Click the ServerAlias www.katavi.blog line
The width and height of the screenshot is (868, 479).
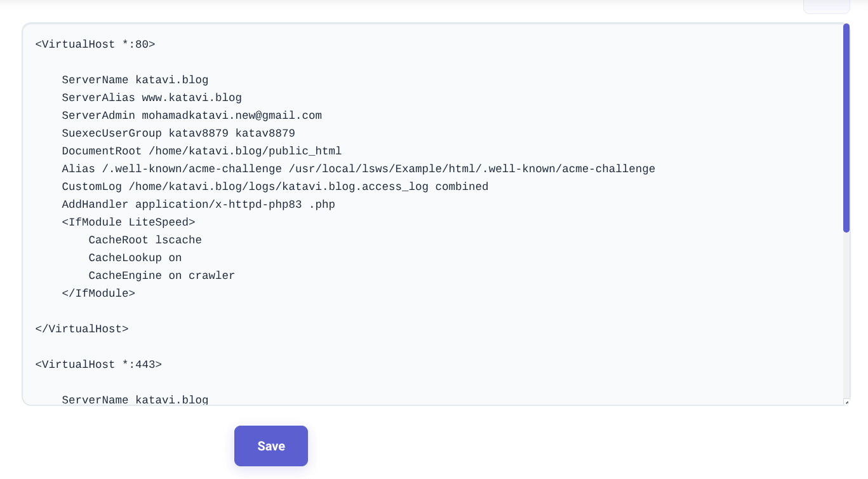point(152,98)
